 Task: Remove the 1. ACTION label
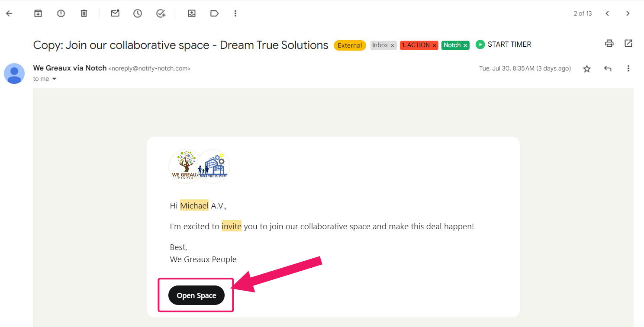point(434,45)
